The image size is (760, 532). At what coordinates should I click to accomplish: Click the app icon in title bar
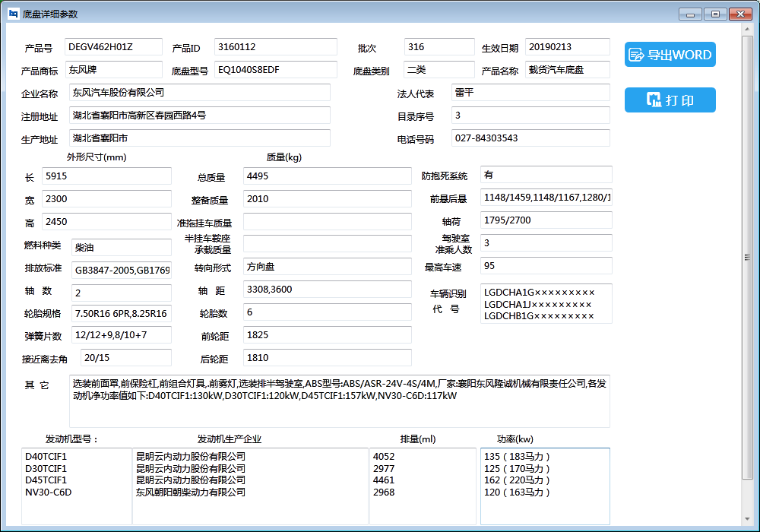pos(13,14)
